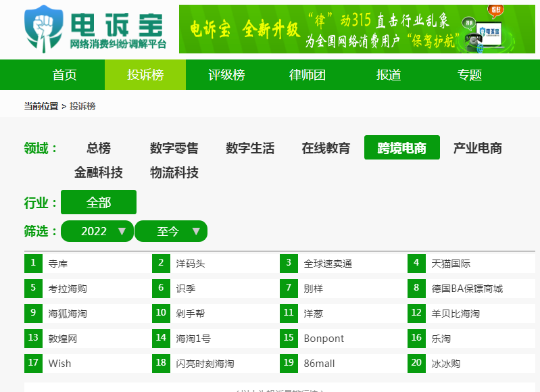Select the 物流科技 field filter
Viewport: 540px width, 392px height.
coord(174,172)
